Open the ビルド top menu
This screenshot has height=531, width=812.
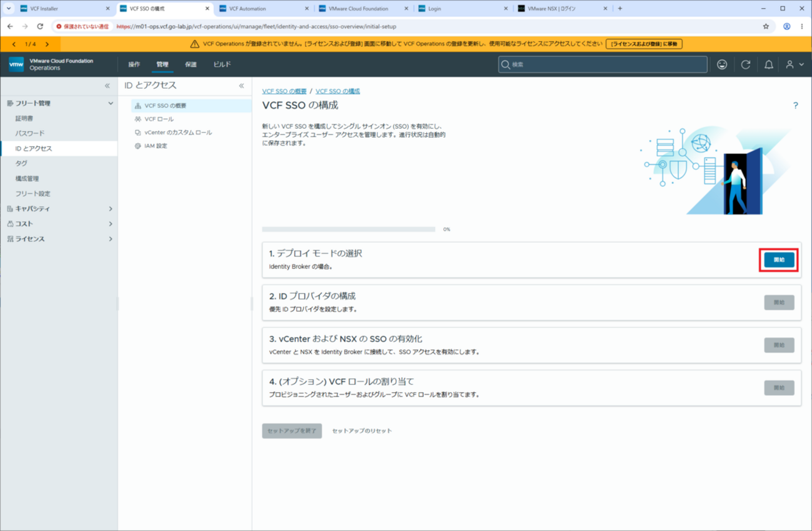pyautogui.click(x=222, y=64)
